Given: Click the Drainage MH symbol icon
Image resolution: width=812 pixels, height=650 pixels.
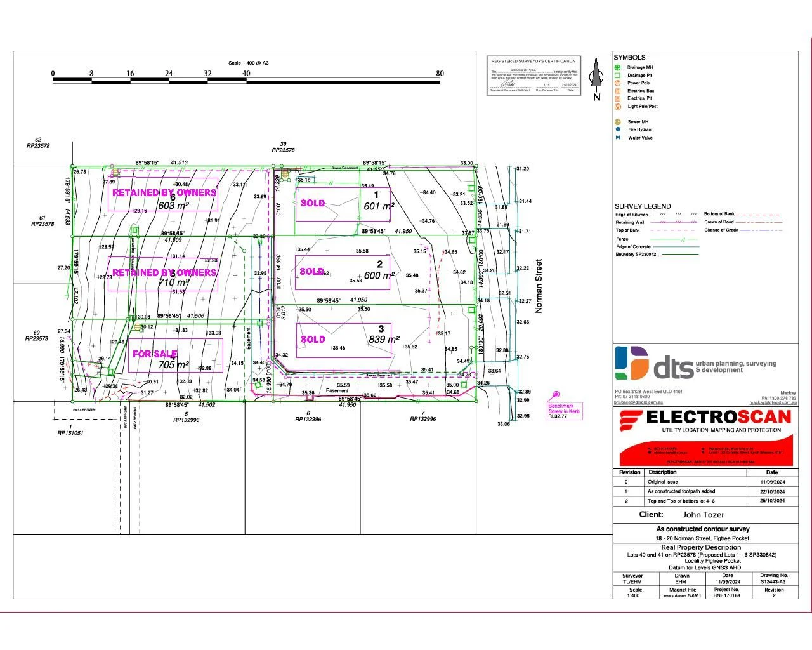Looking at the screenshot, I should (617, 67).
